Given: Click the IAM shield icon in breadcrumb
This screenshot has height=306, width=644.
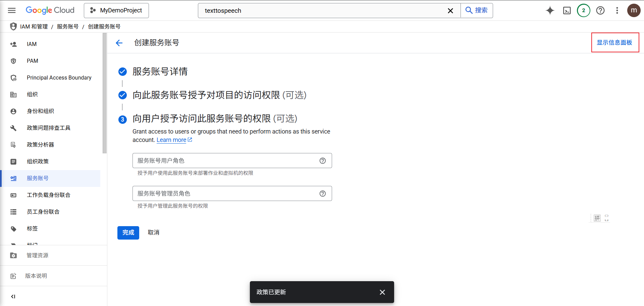Looking at the screenshot, I should [13, 26].
